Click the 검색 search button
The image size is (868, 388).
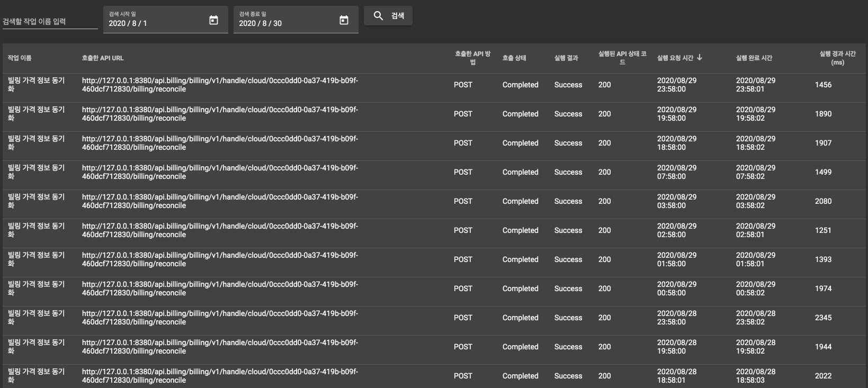click(x=388, y=16)
